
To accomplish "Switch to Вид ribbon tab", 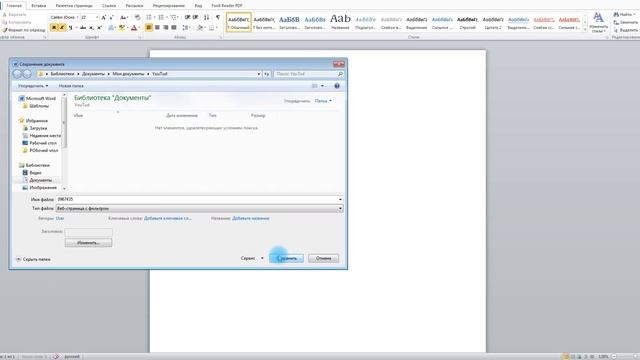I will click(x=198, y=6).
